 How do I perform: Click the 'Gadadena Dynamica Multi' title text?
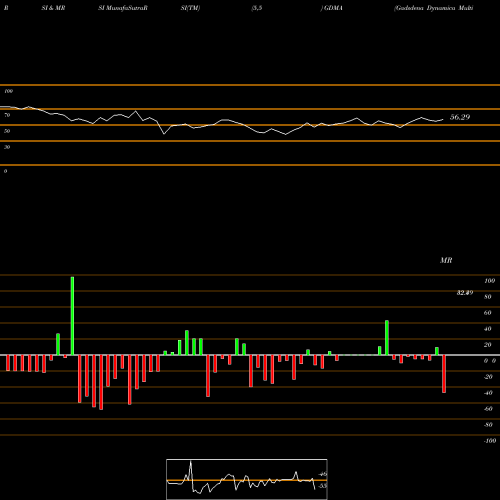coord(433,8)
